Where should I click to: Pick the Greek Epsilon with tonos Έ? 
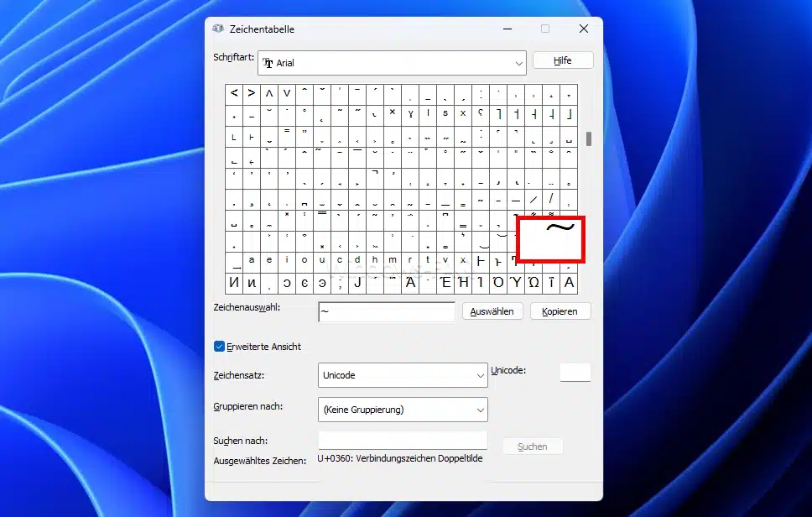point(445,284)
